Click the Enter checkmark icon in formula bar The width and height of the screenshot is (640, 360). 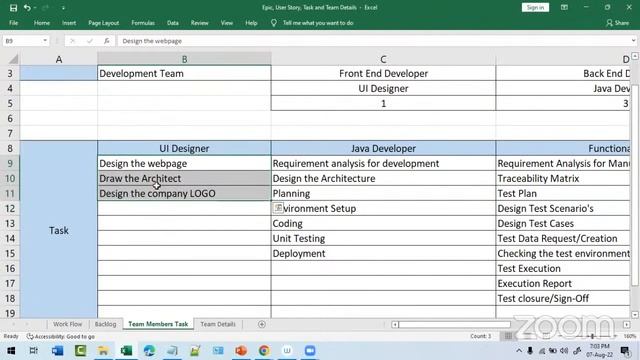point(89,41)
